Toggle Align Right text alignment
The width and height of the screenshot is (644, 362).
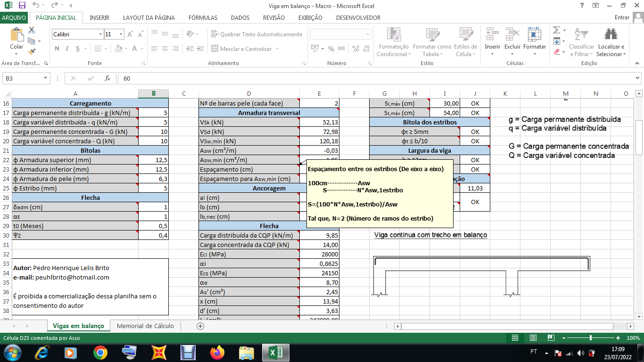pyautogui.click(x=175, y=49)
